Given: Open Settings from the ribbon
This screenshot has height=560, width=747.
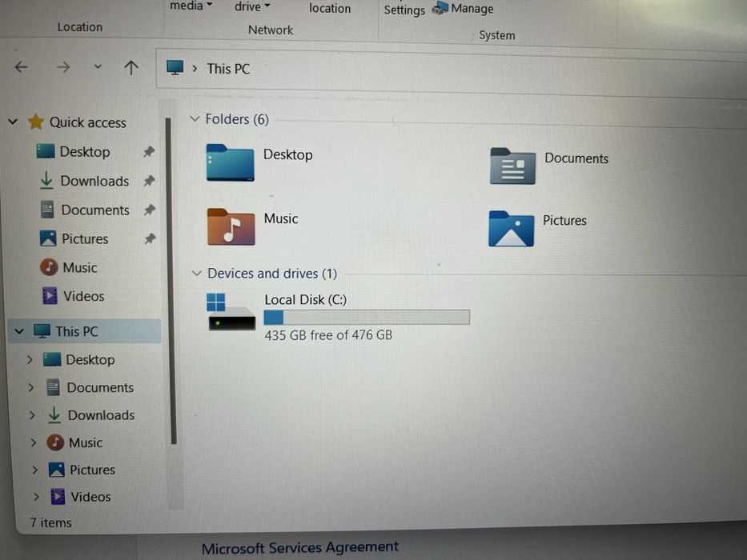Looking at the screenshot, I should 404,10.
